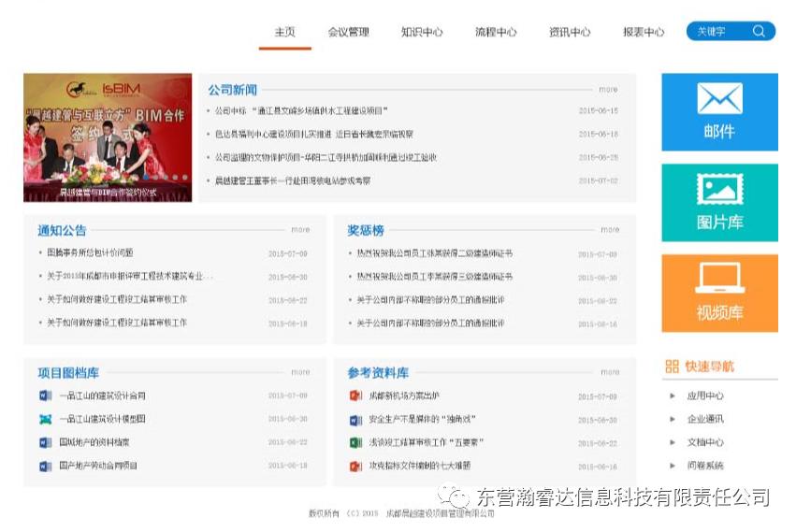Expand the arrow beside 问卷系统
Screen dimensions: 796x532
click(673, 465)
